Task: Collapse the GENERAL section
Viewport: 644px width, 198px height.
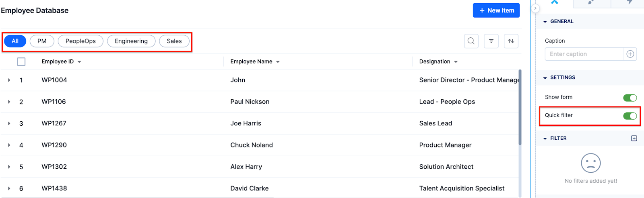Action: click(545, 22)
